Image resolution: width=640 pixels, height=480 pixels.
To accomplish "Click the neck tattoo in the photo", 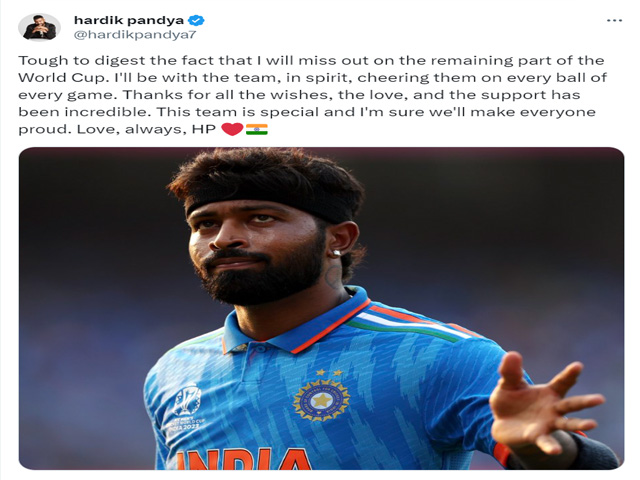I will tap(333, 276).
